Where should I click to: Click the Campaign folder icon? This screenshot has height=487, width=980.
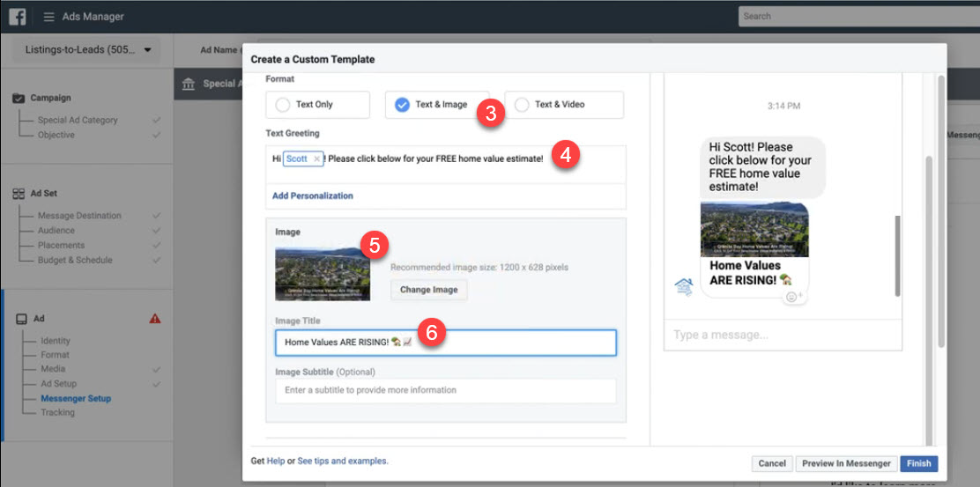19,98
